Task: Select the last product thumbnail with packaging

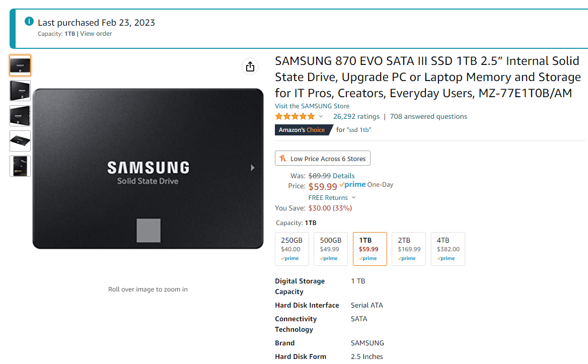Action: (20, 166)
